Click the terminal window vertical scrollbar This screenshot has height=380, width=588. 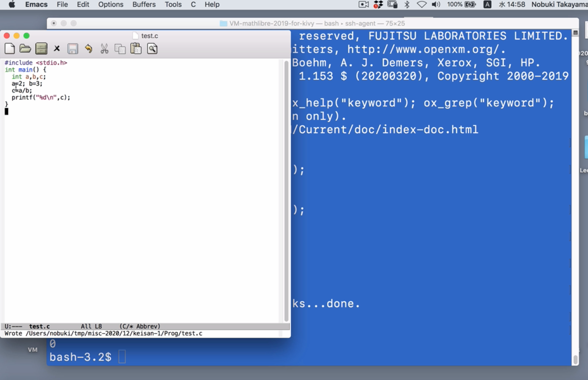click(x=575, y=360)
